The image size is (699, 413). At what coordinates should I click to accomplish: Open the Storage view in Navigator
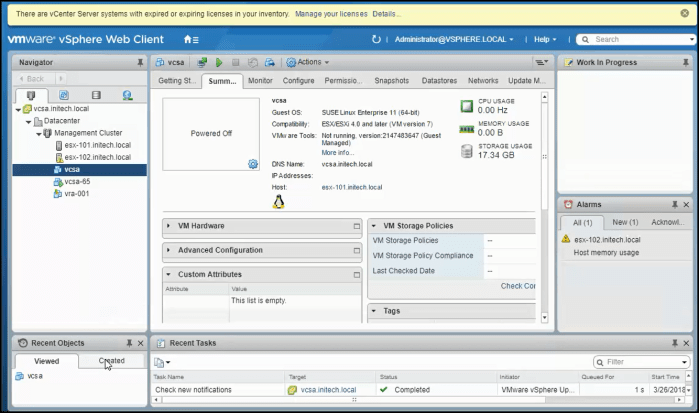pos(96,95)
